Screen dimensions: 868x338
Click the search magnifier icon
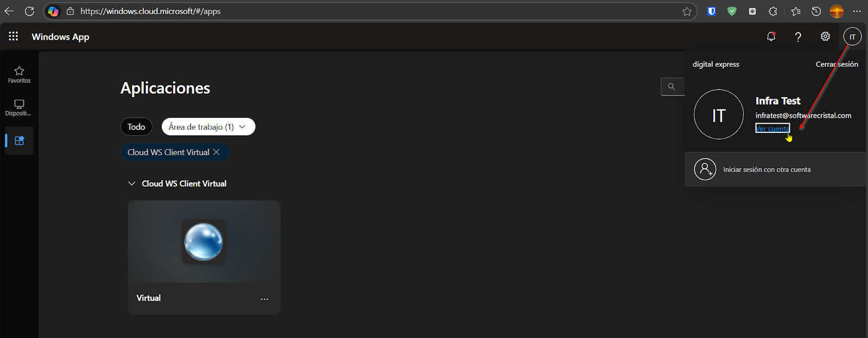click(672, 86)
